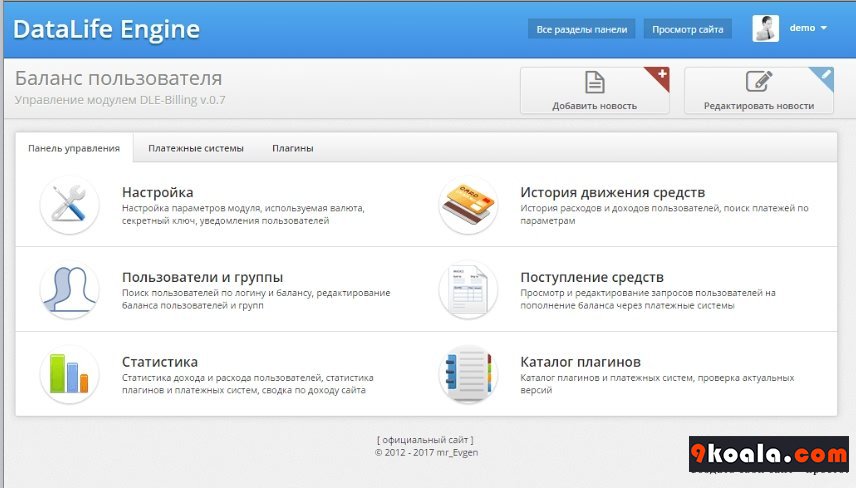The image size is (856, 488).
Task: Open the Настройка heading link
Action: (157, 192)
